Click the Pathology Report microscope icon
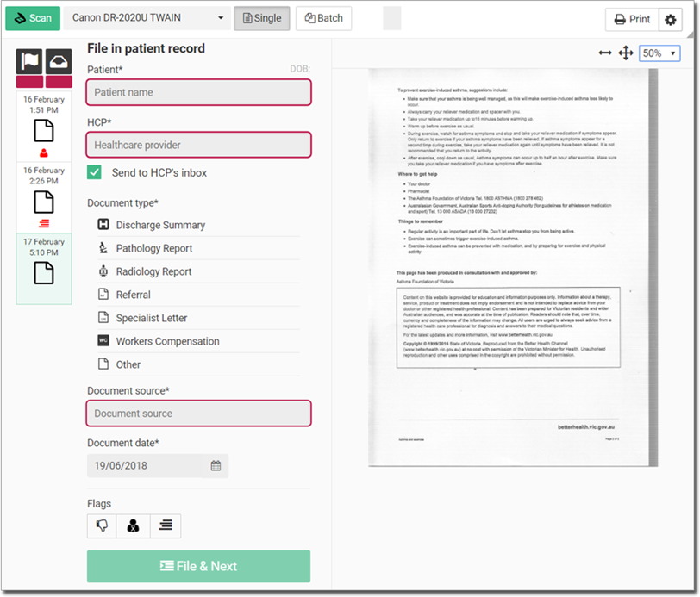This screenshot has height=597, width=700. pyautogui.click(x=103, y=247)
